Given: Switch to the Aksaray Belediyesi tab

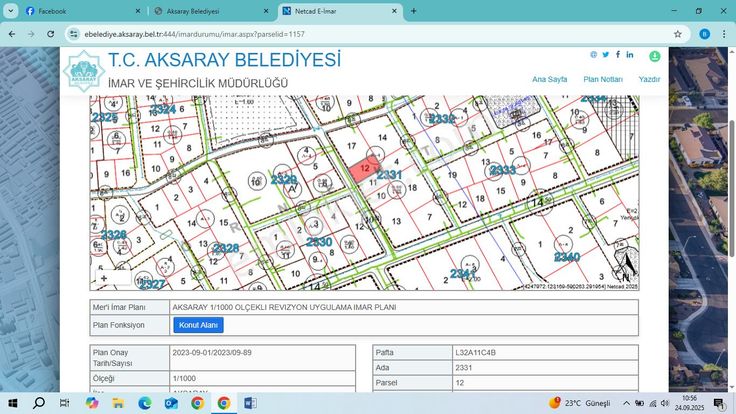Looking at the screenshot, I should pos(205,11).
